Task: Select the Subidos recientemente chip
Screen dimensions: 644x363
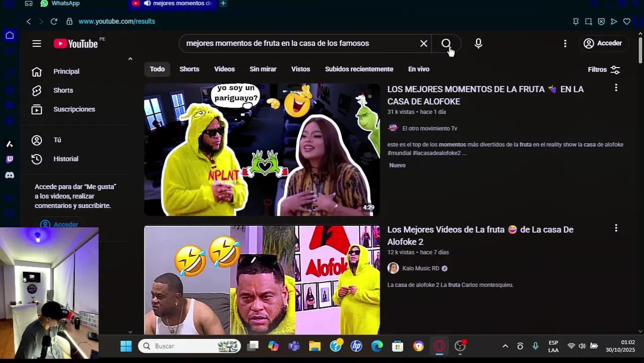Action: tap(359, 69)
